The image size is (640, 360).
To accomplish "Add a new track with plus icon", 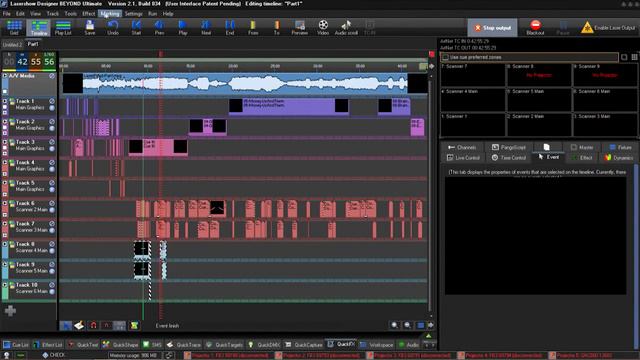I will click(10, 311).
